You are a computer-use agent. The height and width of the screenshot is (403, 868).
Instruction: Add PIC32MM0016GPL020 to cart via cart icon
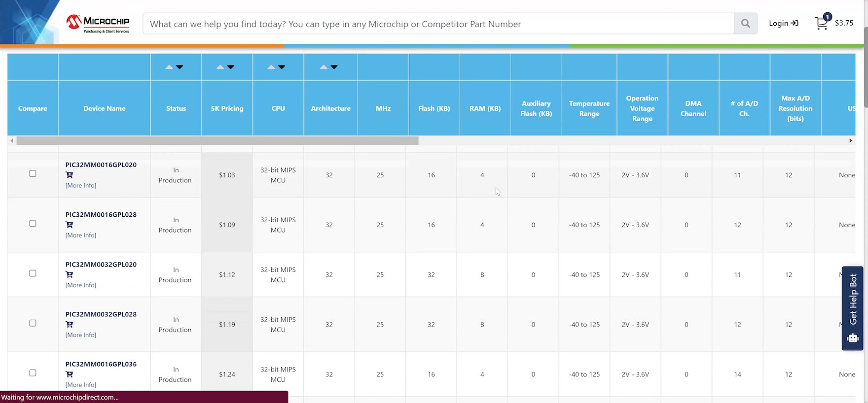(x=70, y=175)
